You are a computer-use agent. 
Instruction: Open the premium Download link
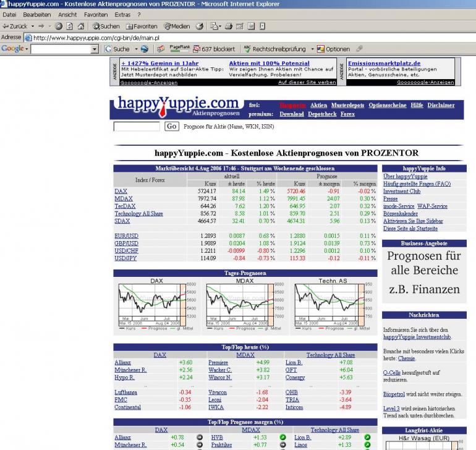pyautogui.click(x=292, y=114)
